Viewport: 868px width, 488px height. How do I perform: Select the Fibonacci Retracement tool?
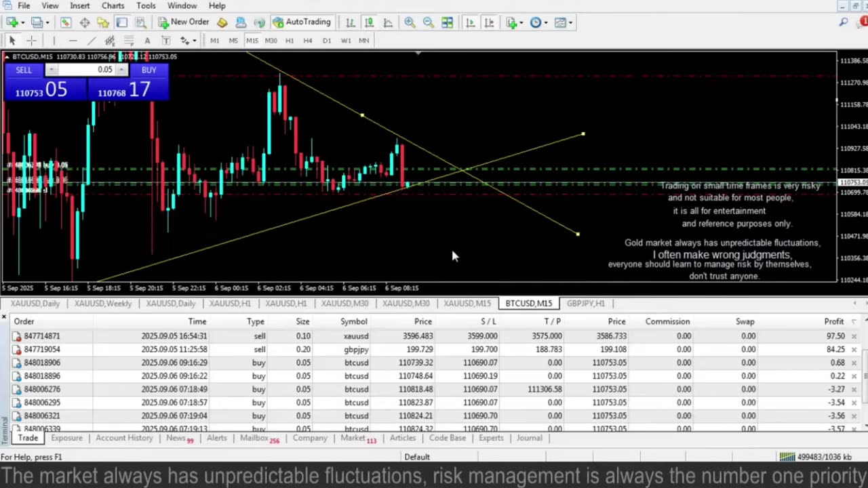[x=128, y=41]
